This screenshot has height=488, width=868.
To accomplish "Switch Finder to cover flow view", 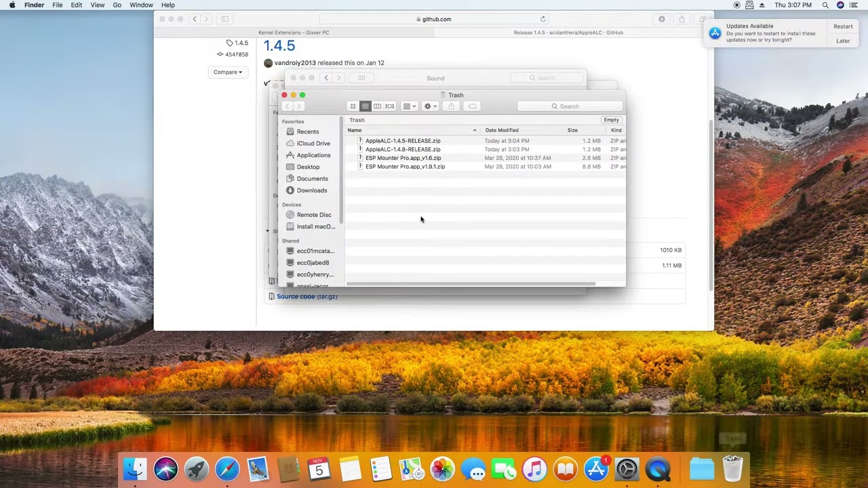I will [389, 106].
